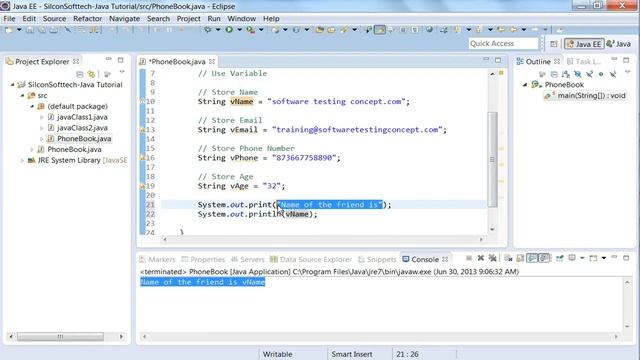Select PhoneBook.java in default package
The image size is (640, 360).
pyautogui.click(x=84, y=139)
